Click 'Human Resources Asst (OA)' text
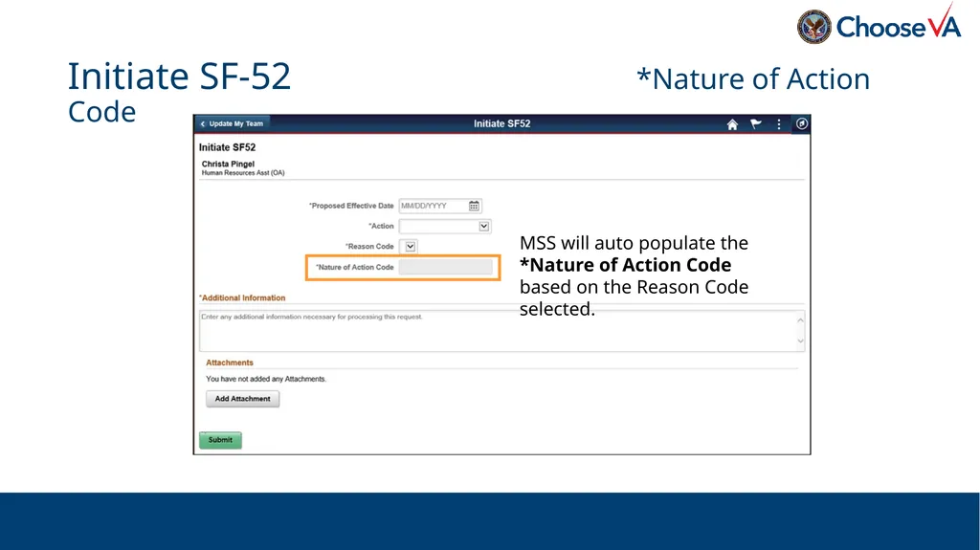980x550 pixels. (243, 173)
